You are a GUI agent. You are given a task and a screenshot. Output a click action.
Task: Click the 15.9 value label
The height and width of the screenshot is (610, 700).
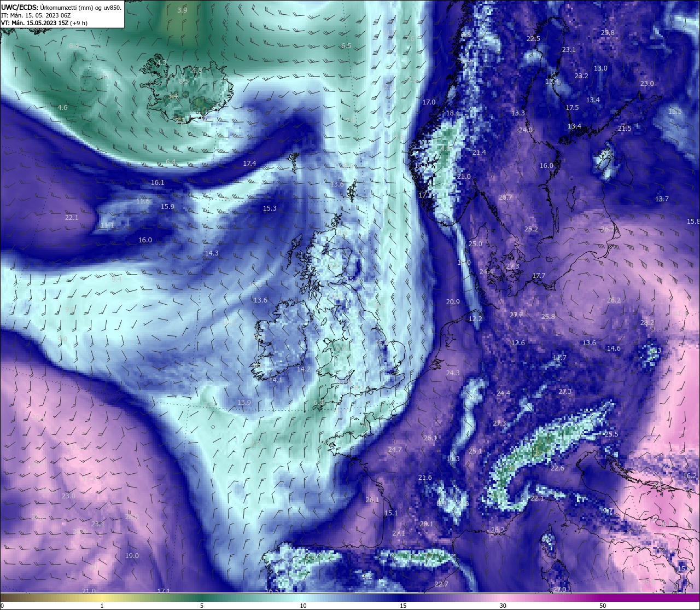point(167,207)
